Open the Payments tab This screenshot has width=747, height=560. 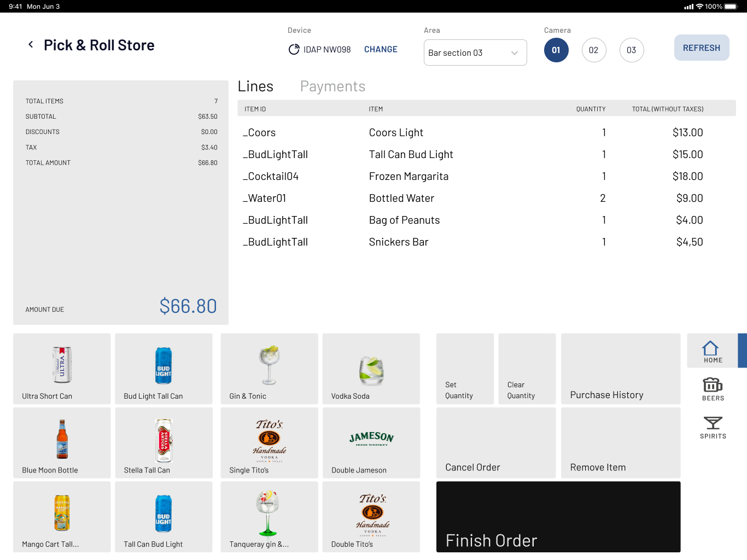point(332,86)
